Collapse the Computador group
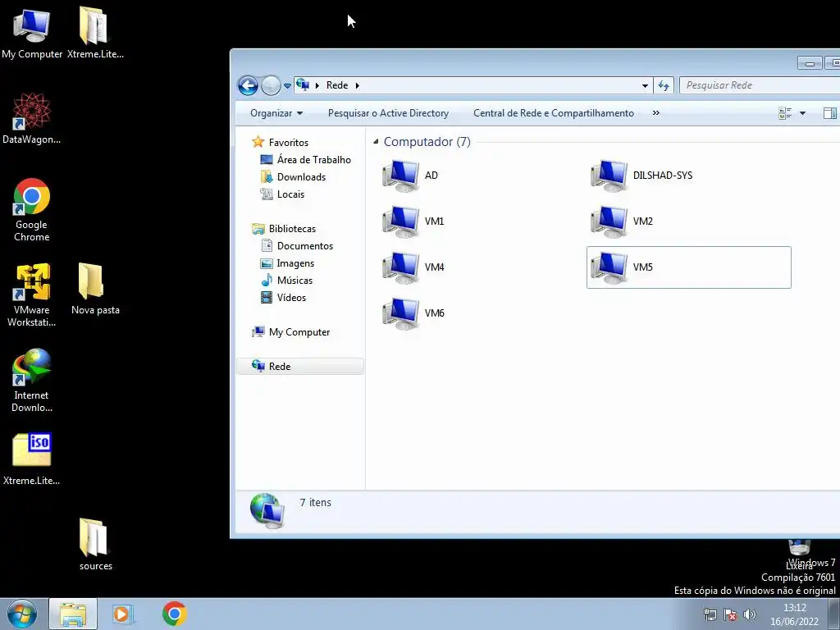The height and width of the screenshot is (630, 840). pyautogui.click(x=376, y=142)
